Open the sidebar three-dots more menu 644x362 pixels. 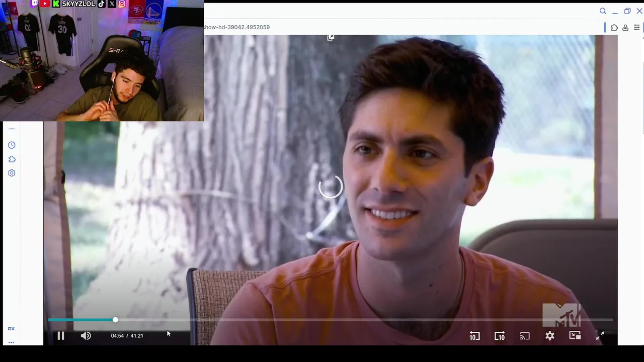click(11, 342)
